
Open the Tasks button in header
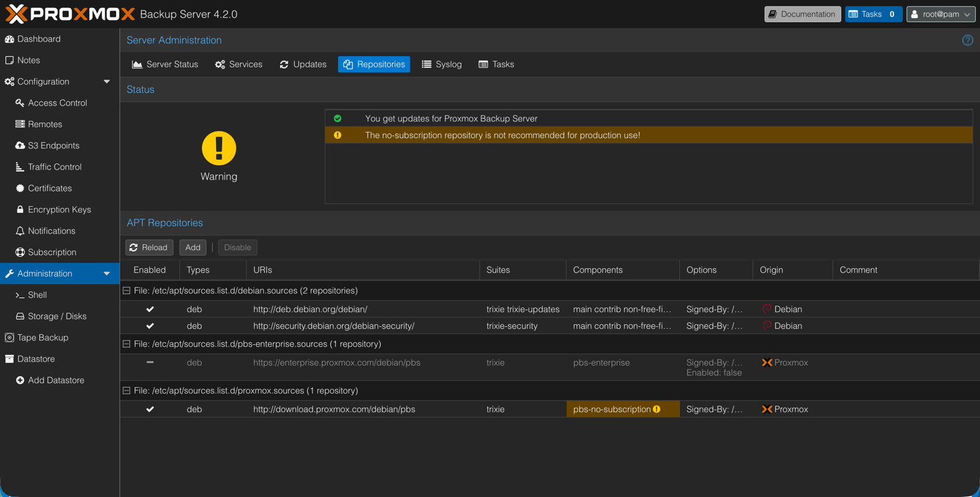click(873, 14)
